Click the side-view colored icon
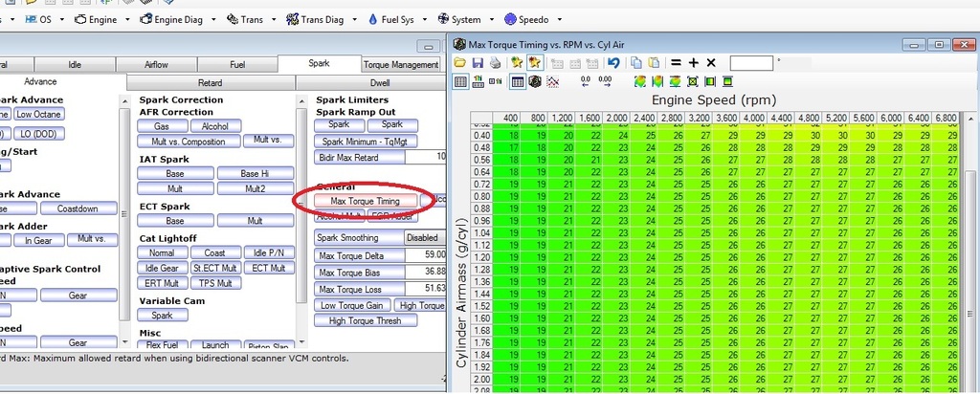980x394 pixels. (709, 81)
